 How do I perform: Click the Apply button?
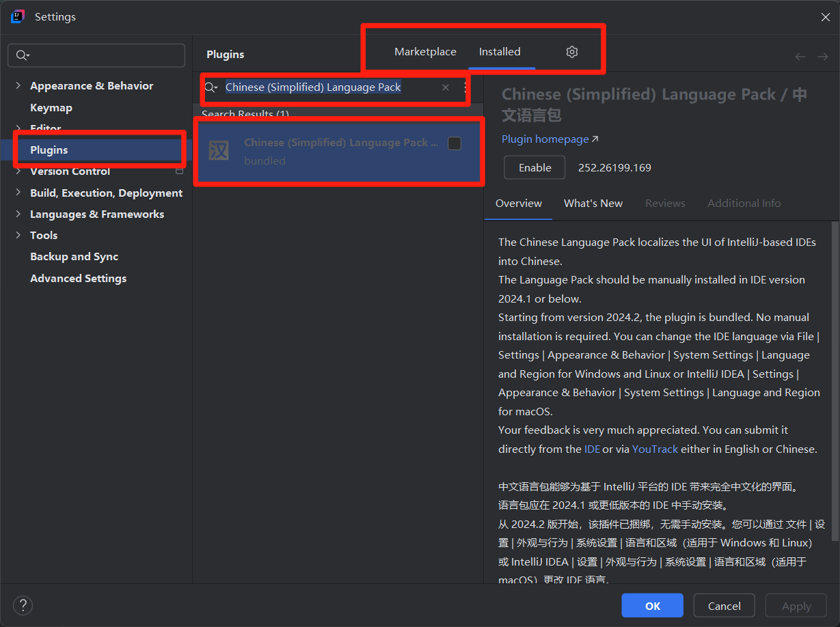click(x=796, y=606)
